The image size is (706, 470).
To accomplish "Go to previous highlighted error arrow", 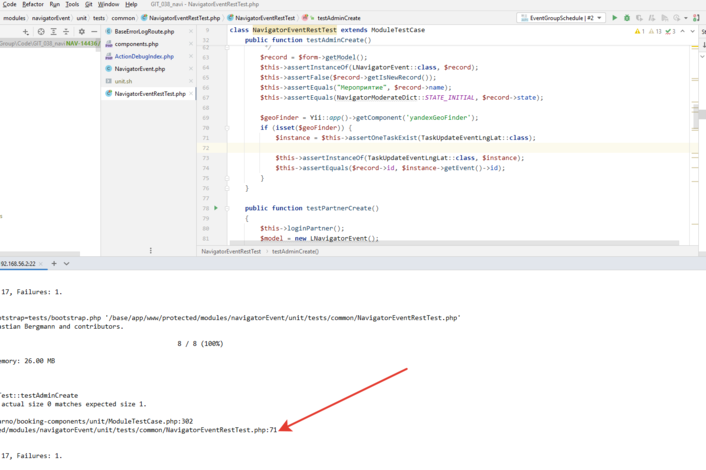I will 683,31.
